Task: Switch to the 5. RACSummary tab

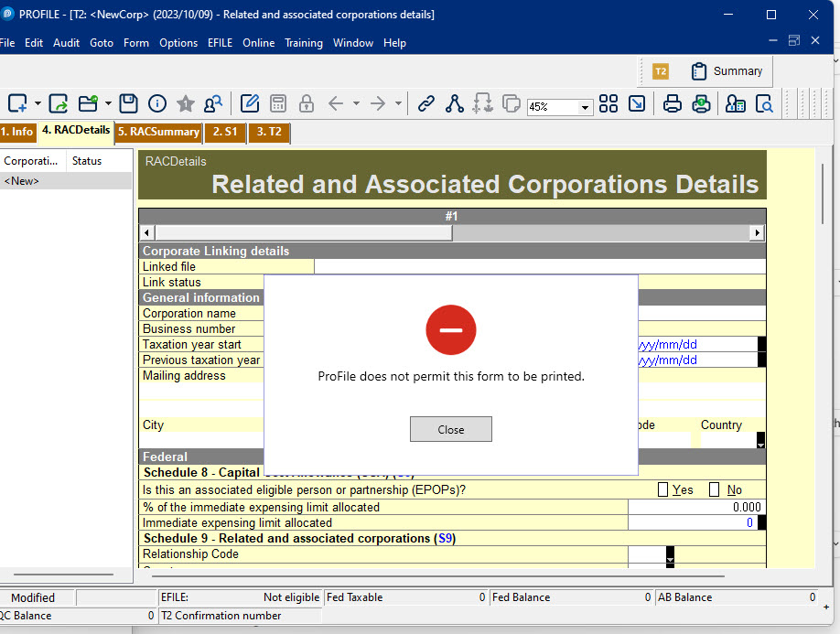Action: 158,132
